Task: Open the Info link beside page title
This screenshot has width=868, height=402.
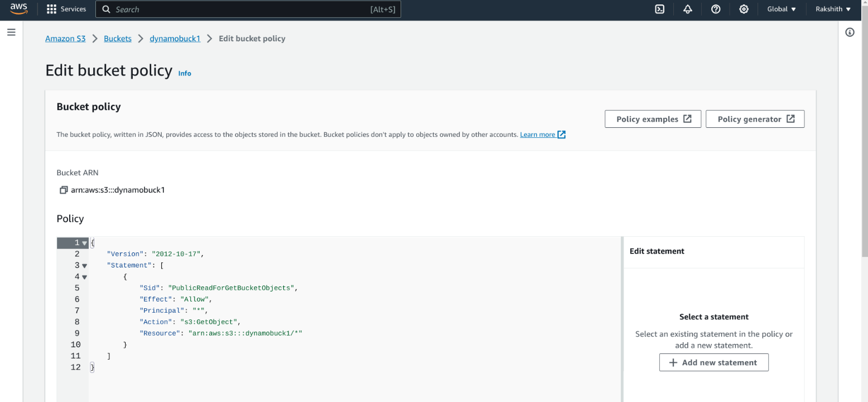Action: click(185, 73)
